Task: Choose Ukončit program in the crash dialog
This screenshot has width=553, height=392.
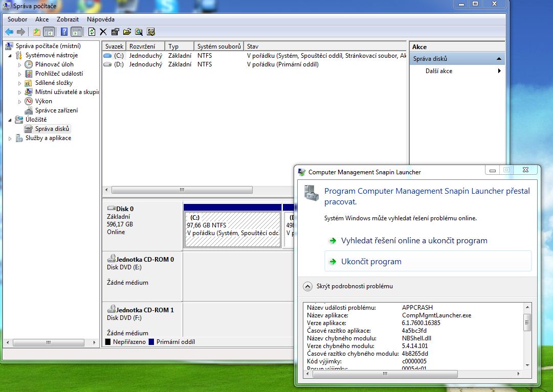Action: pyautogui.click(x=428, y=261)
